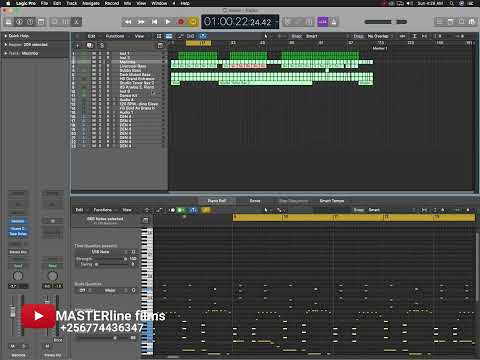
Task: Toggle Show Automation icon in tracks menu bar
Action: (x=180, y=36)
